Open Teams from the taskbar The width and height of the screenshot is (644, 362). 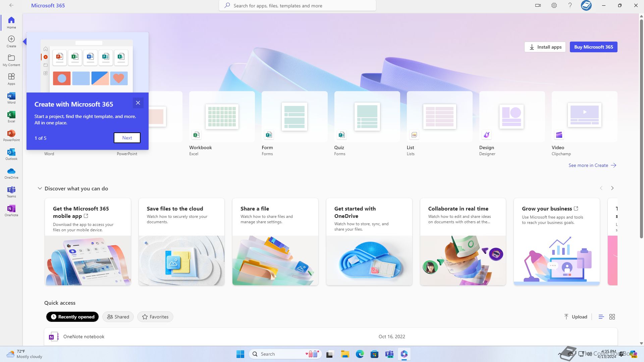pyautogui.click(x=389, y=354)
